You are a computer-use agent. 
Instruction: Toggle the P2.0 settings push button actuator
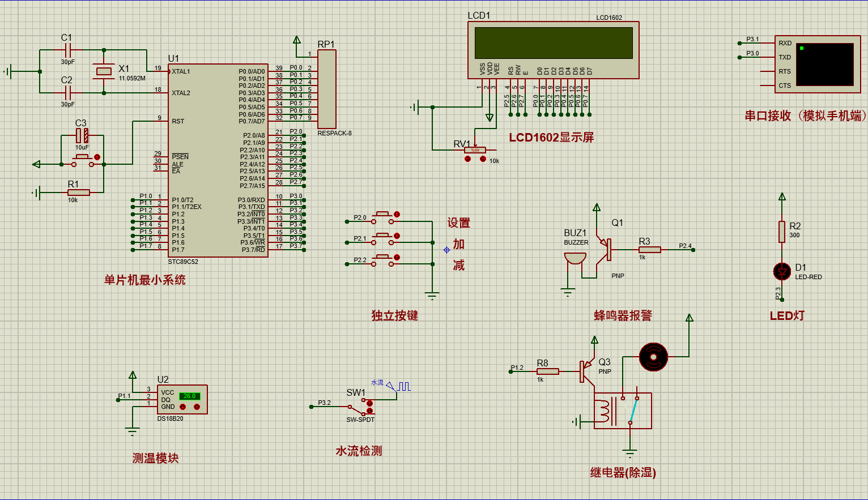[x=397, y=215]
